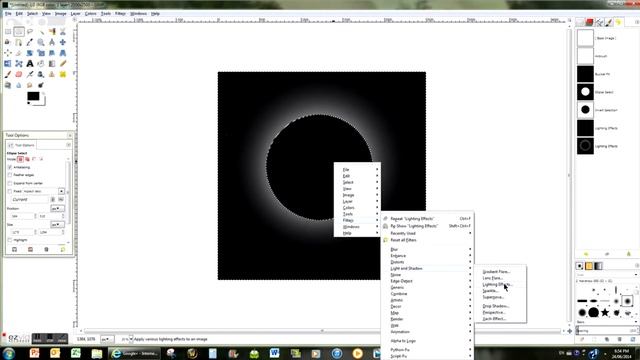Image resolution: width=640 pixels, height=360 pixels.
Task: Select the Rotate tool
Action: coord(30,53)
